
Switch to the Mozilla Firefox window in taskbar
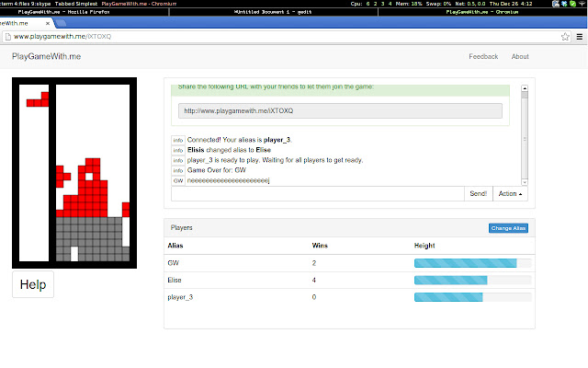63,12
